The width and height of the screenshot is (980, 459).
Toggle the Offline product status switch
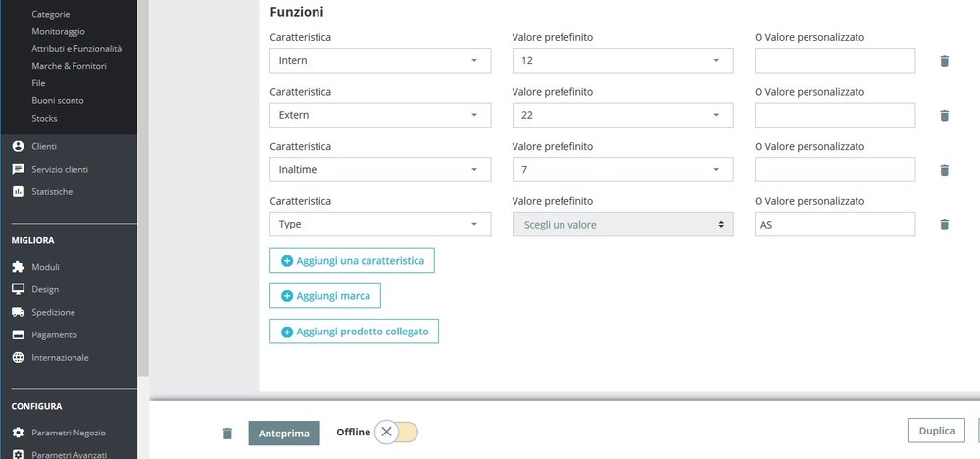click(397, 433)
